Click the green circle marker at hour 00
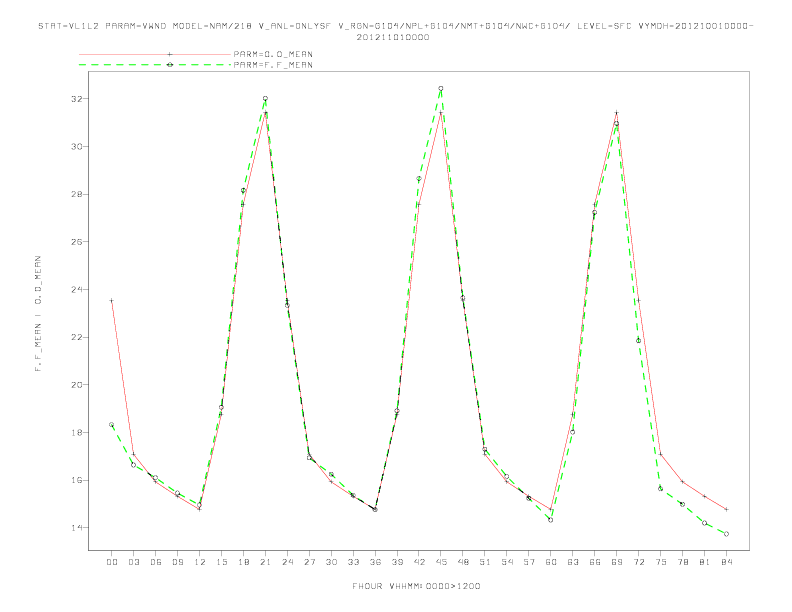Image resolution: width=792 pixels, height=612 pixels. tap(112, 425)
